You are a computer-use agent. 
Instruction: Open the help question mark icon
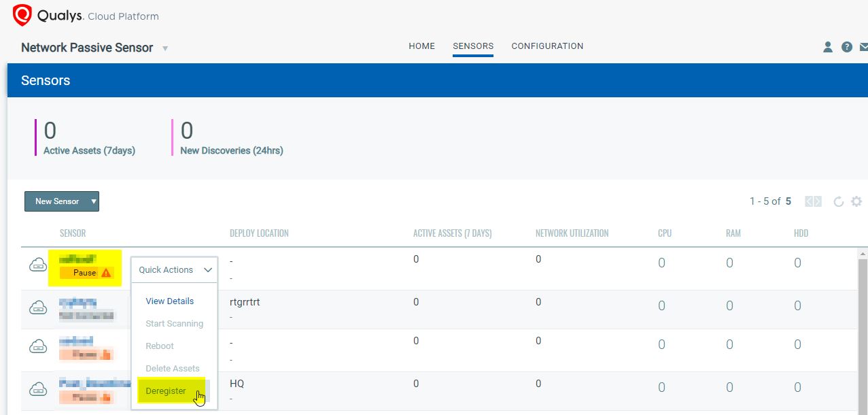(x=846, y=47)
